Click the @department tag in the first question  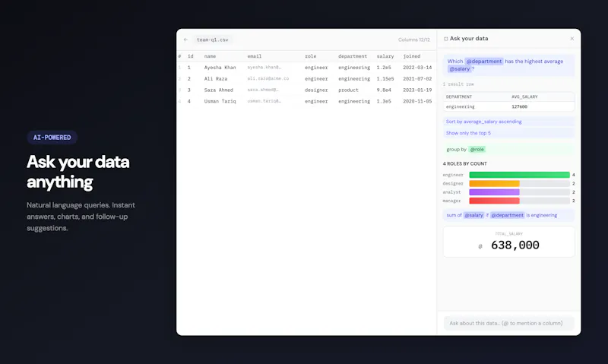tap(484, 62)
